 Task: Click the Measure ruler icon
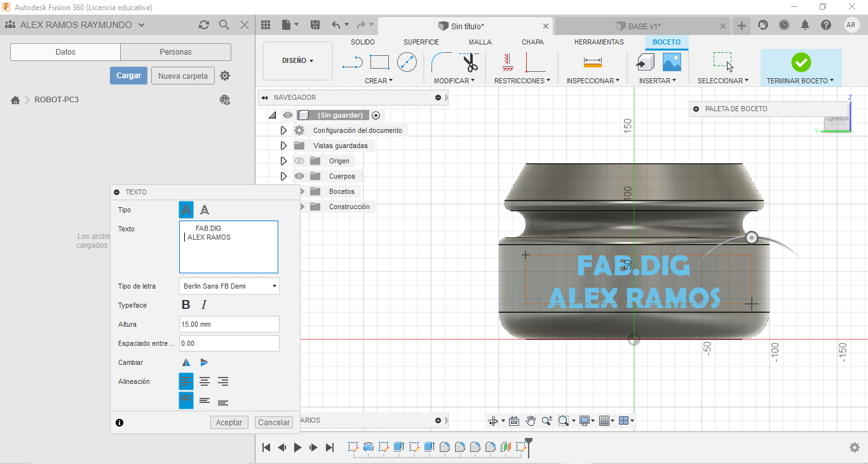click(592, 62)
